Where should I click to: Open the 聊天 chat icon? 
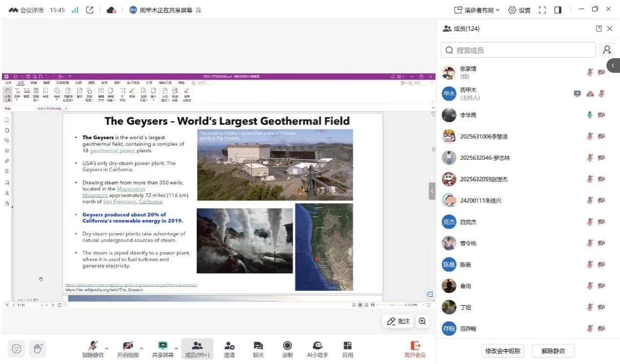258,349
